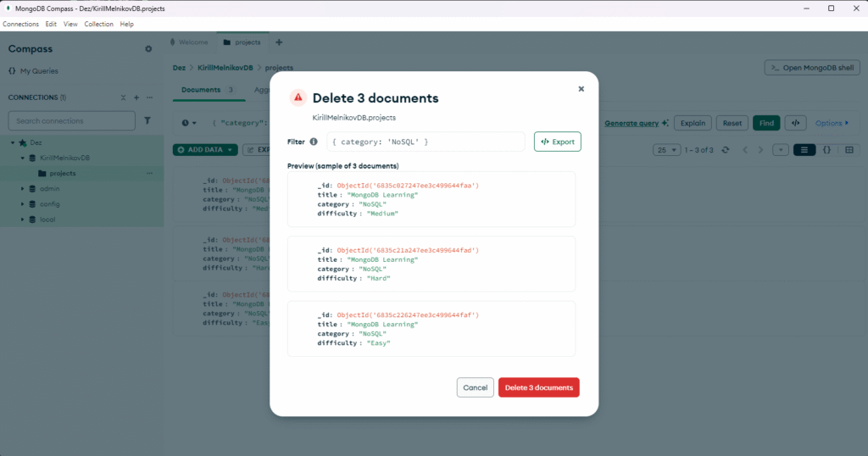Image resolution: width=868 pixels, height=456 pixels.
Task: Open the Edit menu
Action: click(x=51, y=25)
